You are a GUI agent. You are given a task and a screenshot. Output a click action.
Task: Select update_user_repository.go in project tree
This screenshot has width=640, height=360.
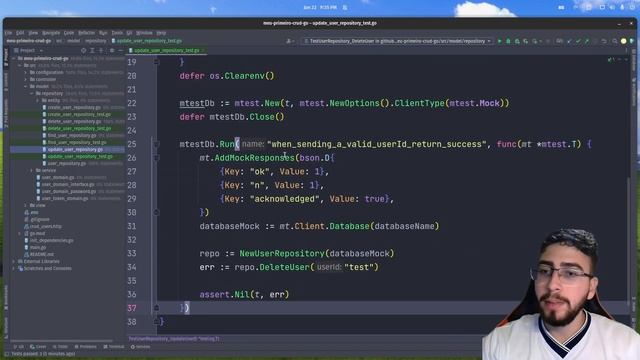click(x=75, y=149)
